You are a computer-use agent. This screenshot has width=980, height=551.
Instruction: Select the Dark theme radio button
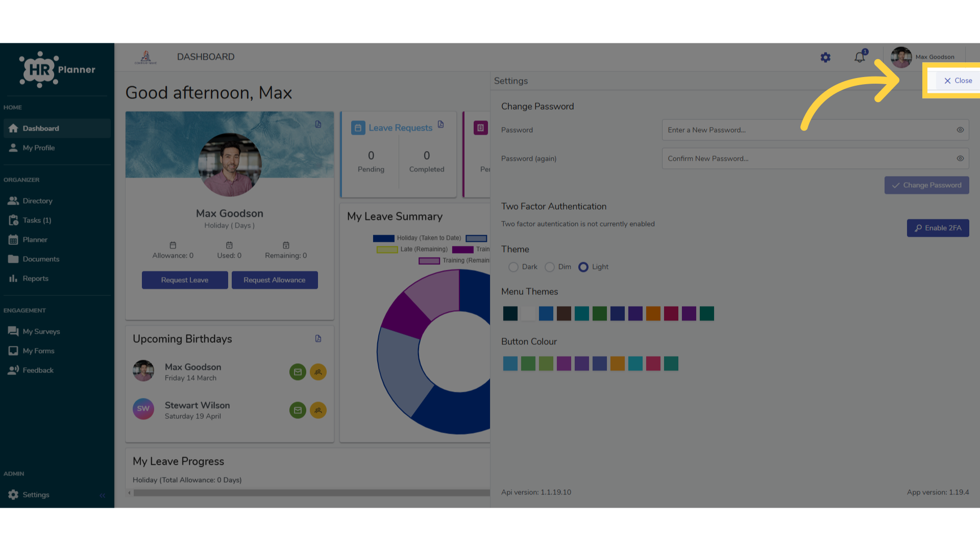(x=513, y=267)
